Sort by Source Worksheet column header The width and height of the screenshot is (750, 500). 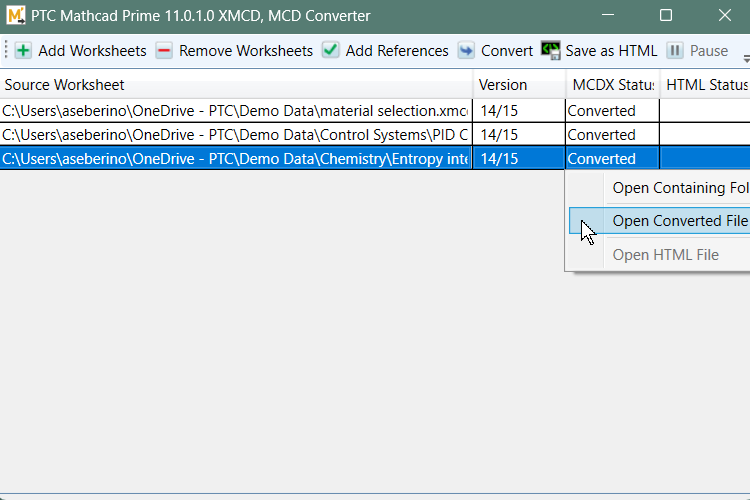236,85
